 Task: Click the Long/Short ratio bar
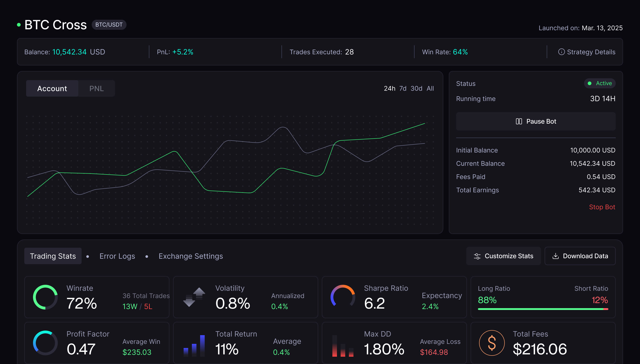[543, 309]
